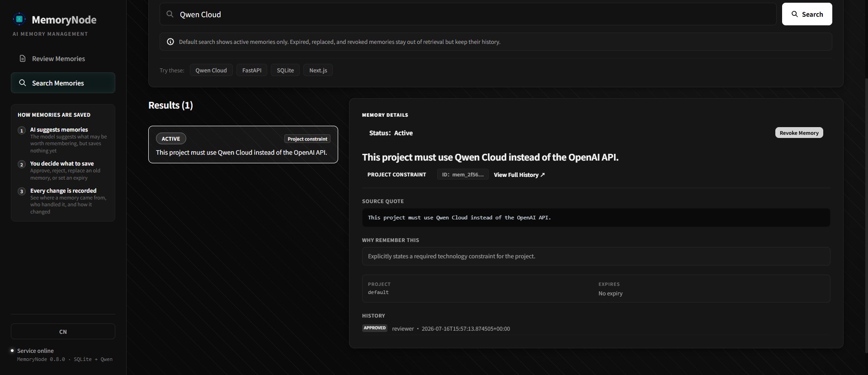Click the magnifier icon beside Search Memories
This screenshot has width=868, height=375.
click(22, 83)
